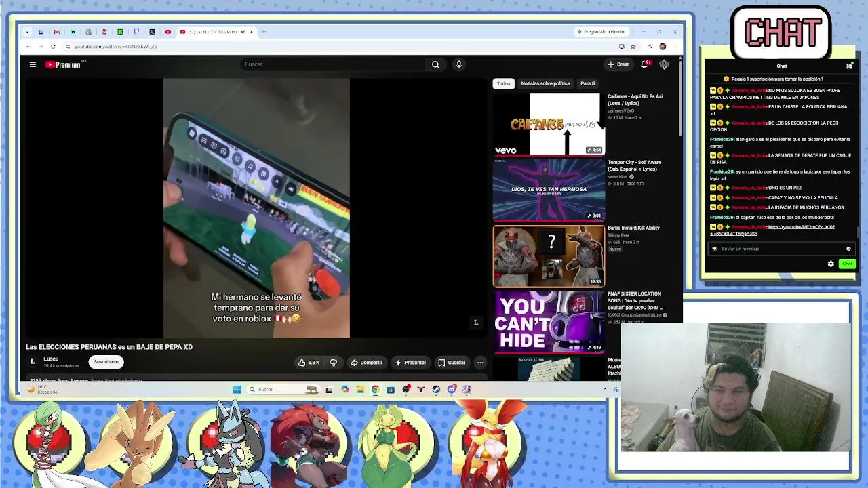Open the Chrome profile avatar

click(x=663, y=46)
